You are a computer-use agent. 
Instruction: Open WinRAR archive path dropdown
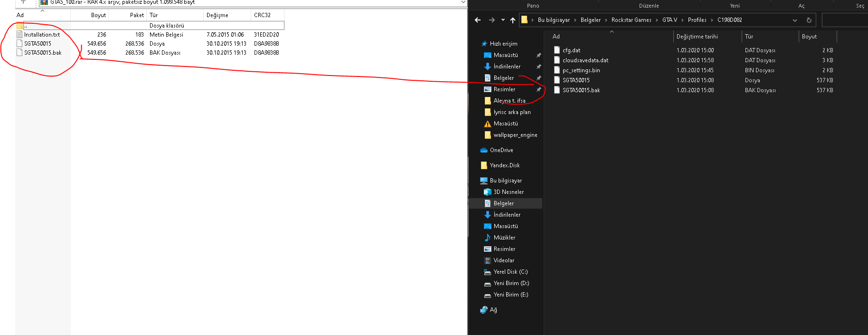click(463, 2)
